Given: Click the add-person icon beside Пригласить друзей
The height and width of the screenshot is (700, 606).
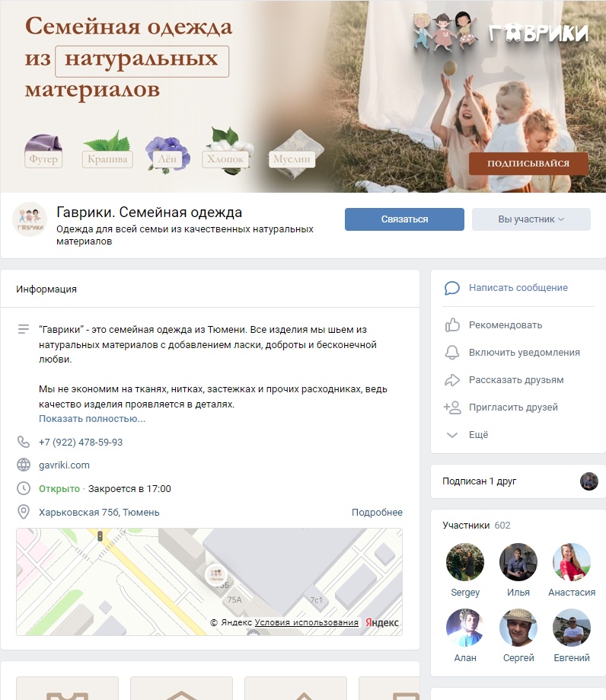Looking at the screenshot, I should tap(452, 408).
